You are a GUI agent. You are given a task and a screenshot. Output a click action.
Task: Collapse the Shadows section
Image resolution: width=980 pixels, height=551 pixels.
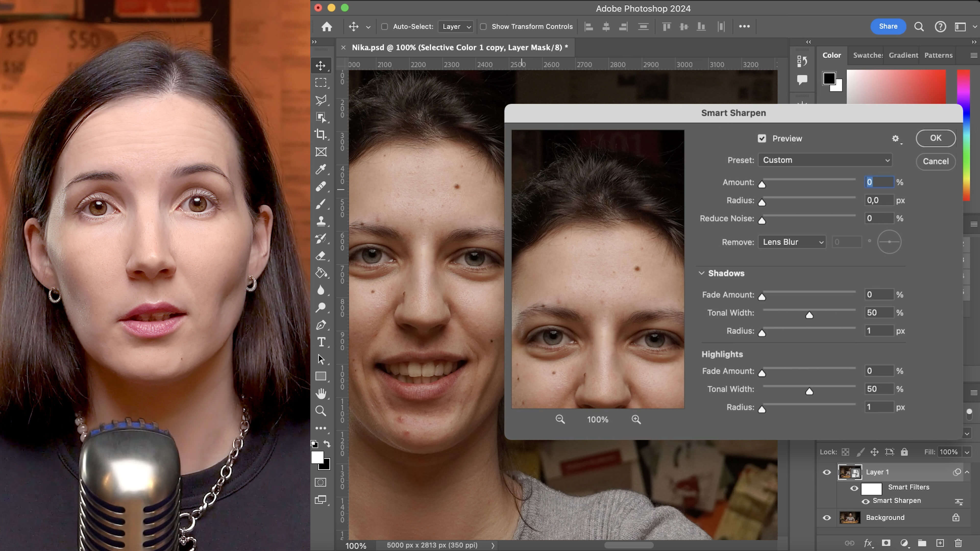(702, 273)
